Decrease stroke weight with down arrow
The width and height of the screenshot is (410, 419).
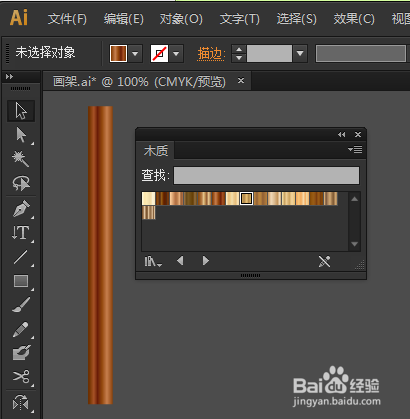[x=239, y=58]
